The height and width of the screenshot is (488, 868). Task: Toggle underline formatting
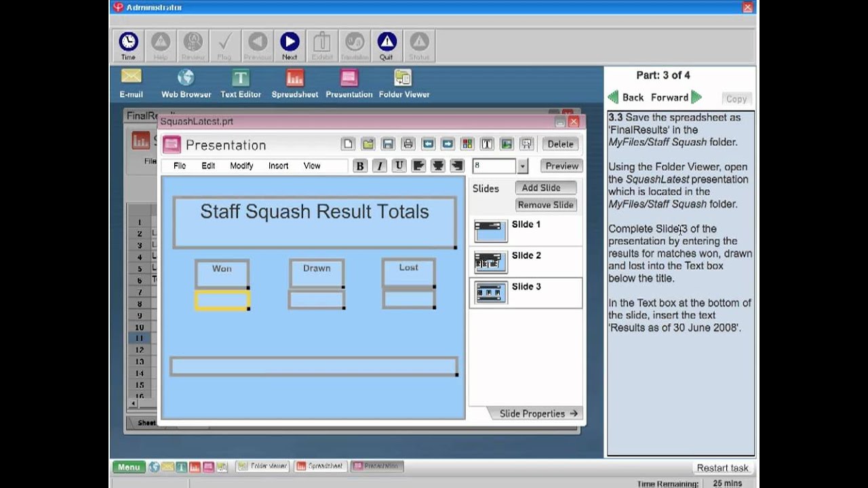(399, 166)
